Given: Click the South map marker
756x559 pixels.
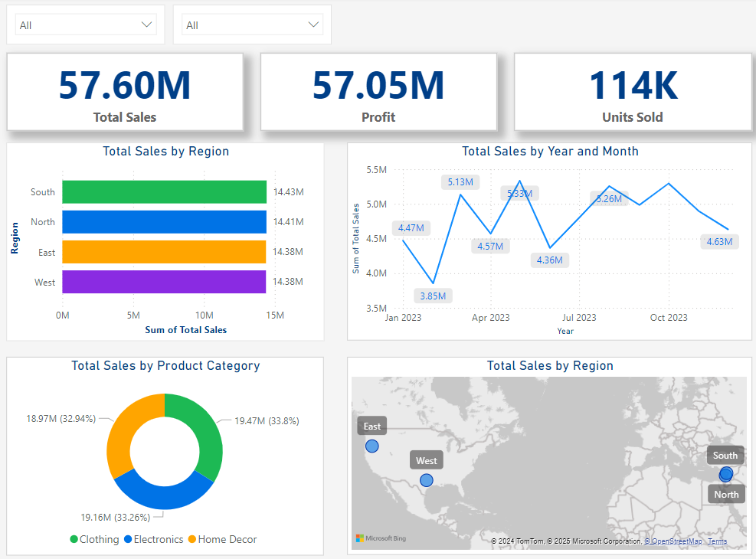Looking at the screenshot, I should [x=725, y=455].
